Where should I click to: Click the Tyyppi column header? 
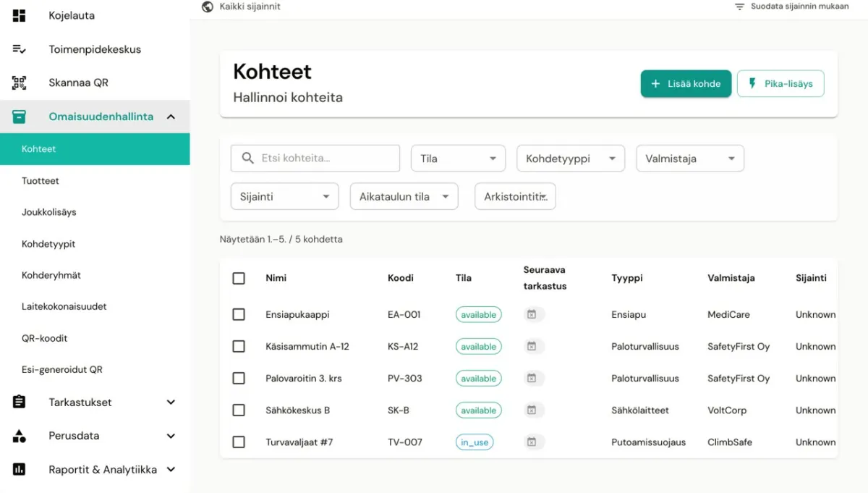627,278
